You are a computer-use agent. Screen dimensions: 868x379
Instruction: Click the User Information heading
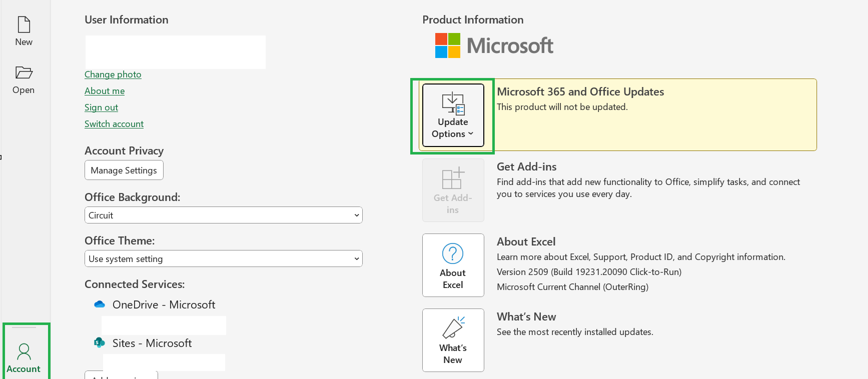127,19
